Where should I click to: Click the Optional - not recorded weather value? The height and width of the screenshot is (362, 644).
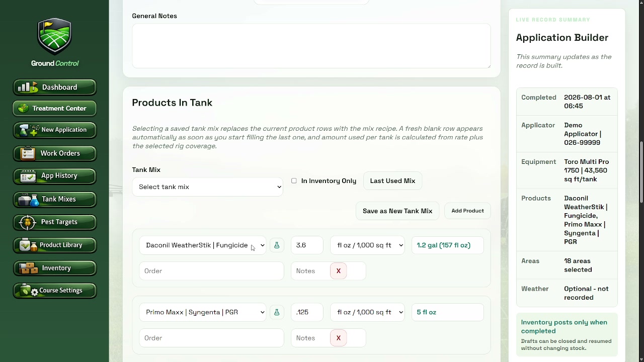pos(586,293)
